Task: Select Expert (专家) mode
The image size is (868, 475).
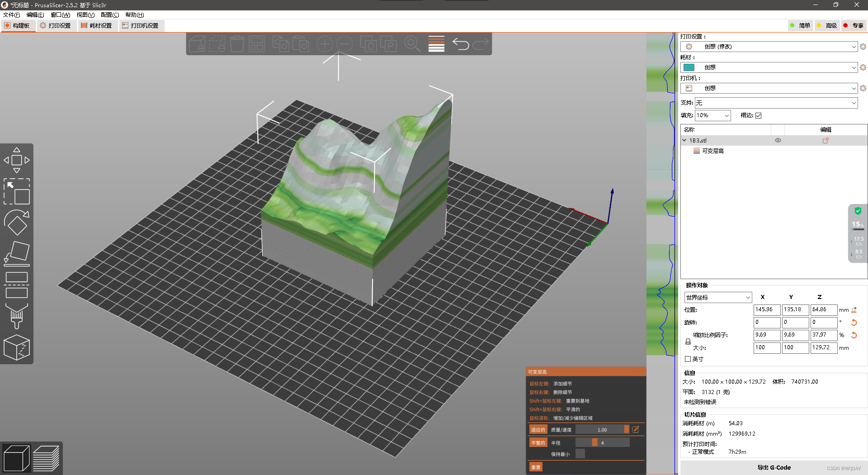Action: 853,25
